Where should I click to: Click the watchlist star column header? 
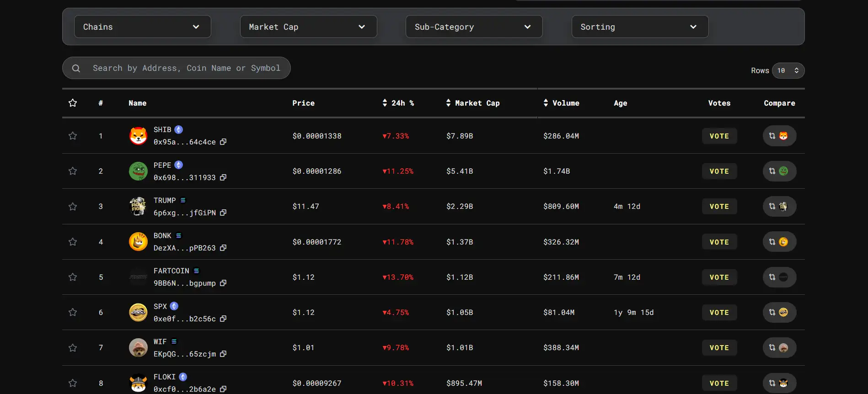click(x=73, y=103)
